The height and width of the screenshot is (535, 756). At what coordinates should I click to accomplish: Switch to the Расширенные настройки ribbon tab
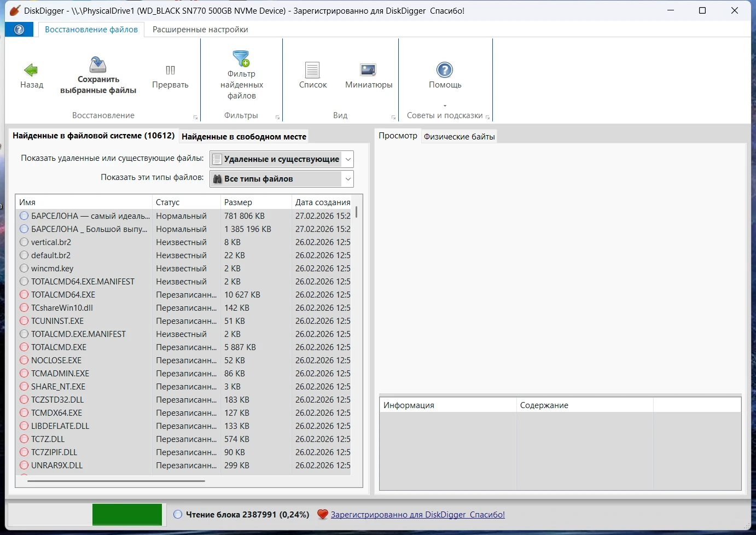click(x=200, y=30)
